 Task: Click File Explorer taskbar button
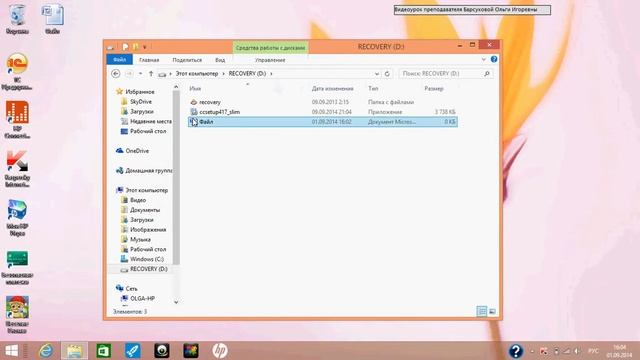(x=74, y=351)
